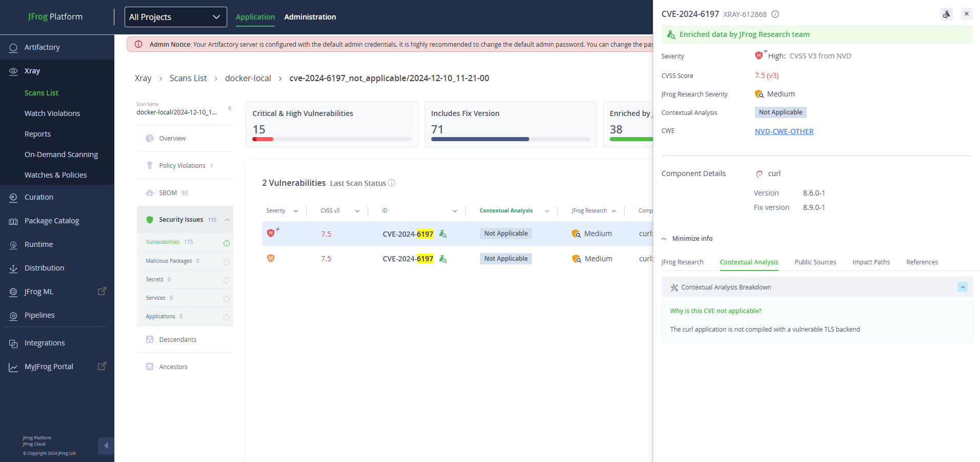Click the info icon next to XRAY-612868

click(x=775, y=14)
